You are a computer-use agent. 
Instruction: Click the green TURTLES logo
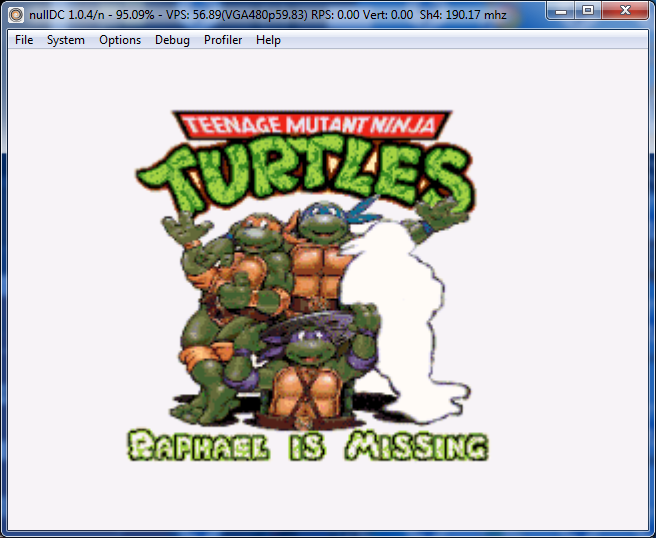pos(305,176)
